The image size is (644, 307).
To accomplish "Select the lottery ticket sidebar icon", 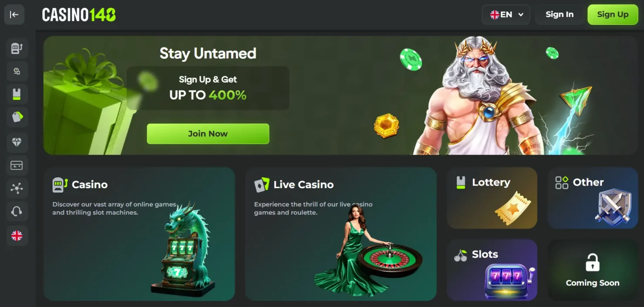I will 17,94.
